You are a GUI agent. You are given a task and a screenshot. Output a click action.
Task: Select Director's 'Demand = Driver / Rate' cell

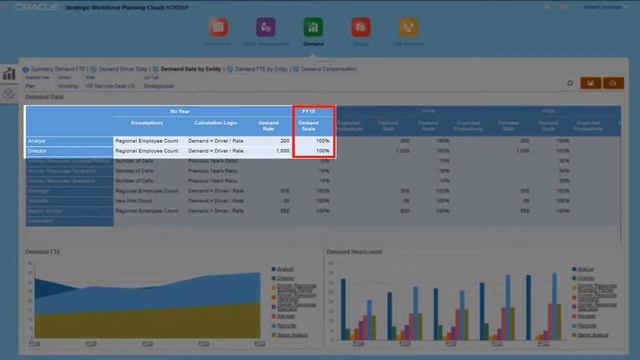[x=216, y=151]
